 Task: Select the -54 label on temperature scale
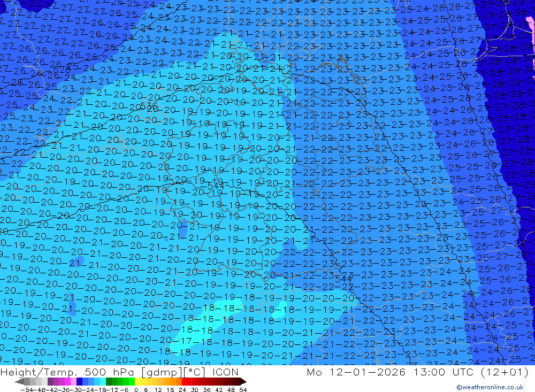coord(27,390)
